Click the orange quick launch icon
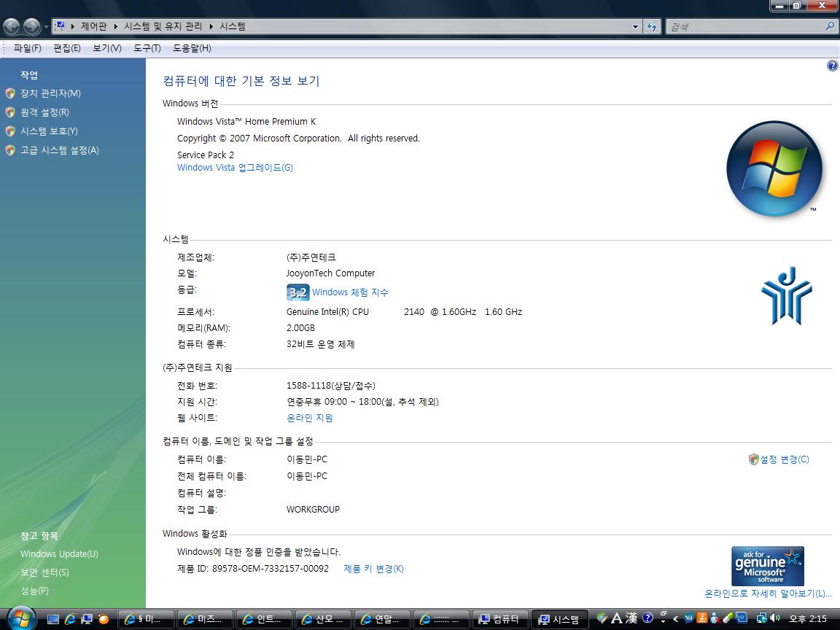This screenshot has width=840, height=630. click(x=104, y=619)
